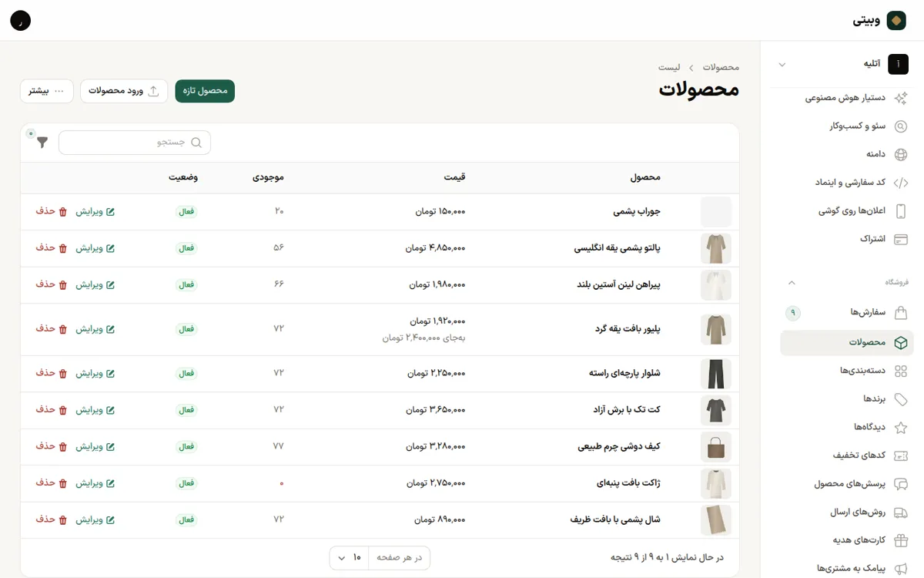Click trash icon for شلوار پارچه‌ای راسته

coord(63,374)
